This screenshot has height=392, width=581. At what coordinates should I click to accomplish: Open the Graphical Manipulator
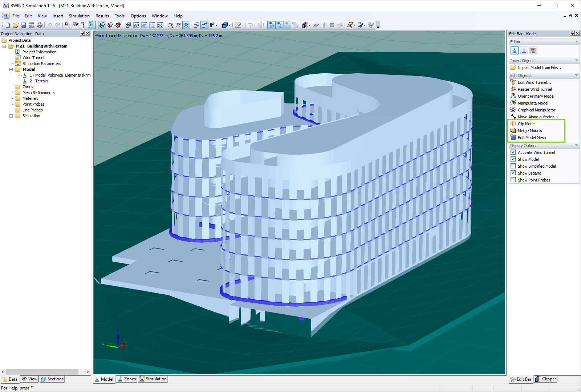(536, 110)
